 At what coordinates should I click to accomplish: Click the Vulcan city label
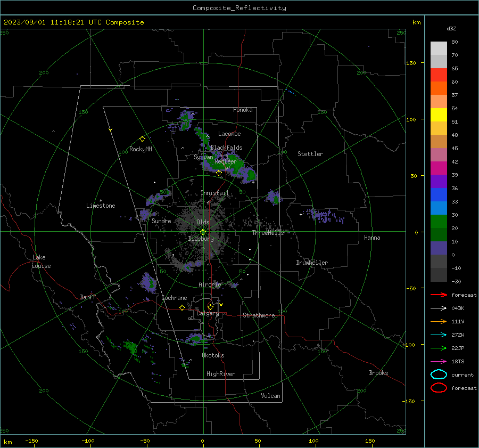[270, 395]
